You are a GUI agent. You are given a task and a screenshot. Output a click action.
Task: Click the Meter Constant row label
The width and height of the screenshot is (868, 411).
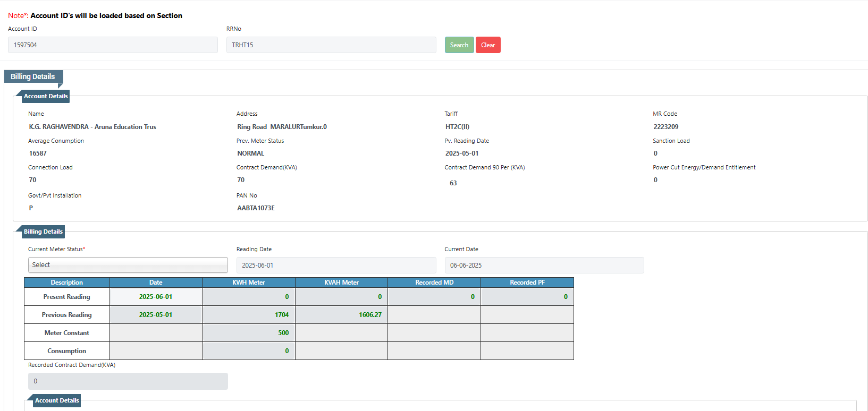coord(67,333)
